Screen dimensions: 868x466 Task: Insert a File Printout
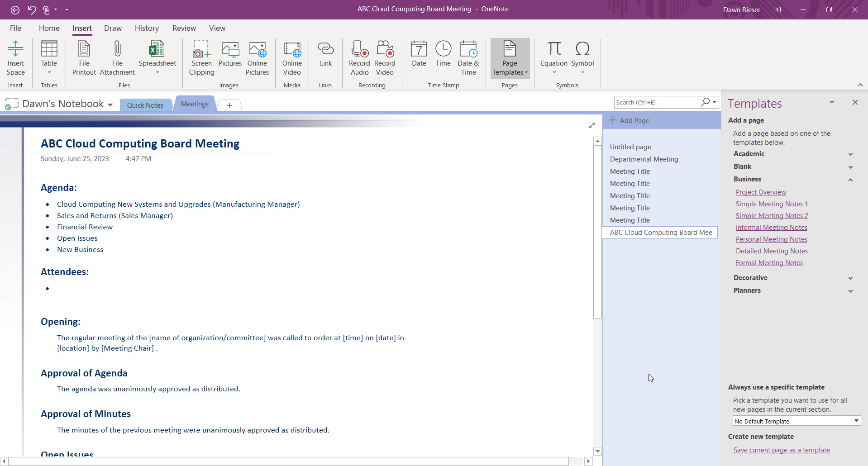tap(84, 58)
